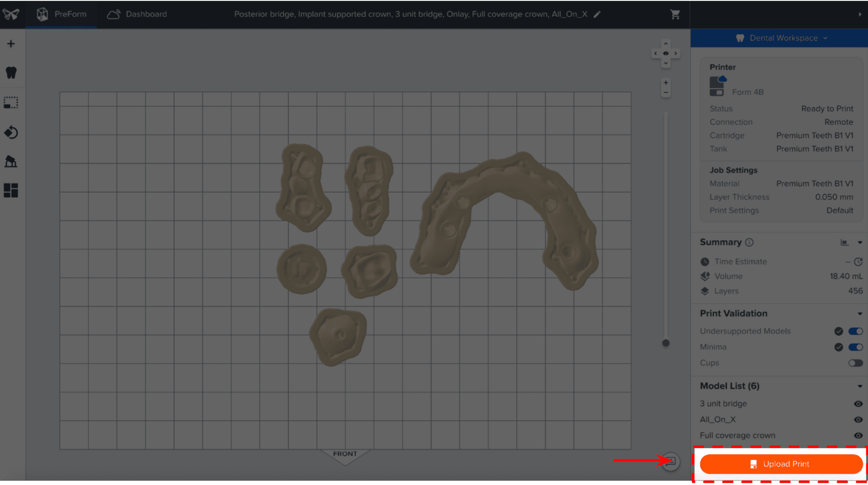Refresh the time estimate
868x485 pixels.
[858, 262]
